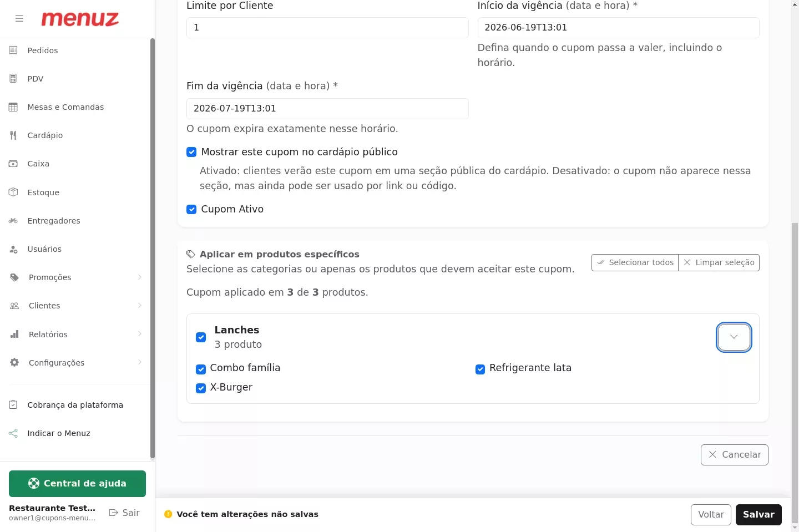Open Central de ajuda
The height and width of the screenshot is (532, 799).
tap(77, 484)
